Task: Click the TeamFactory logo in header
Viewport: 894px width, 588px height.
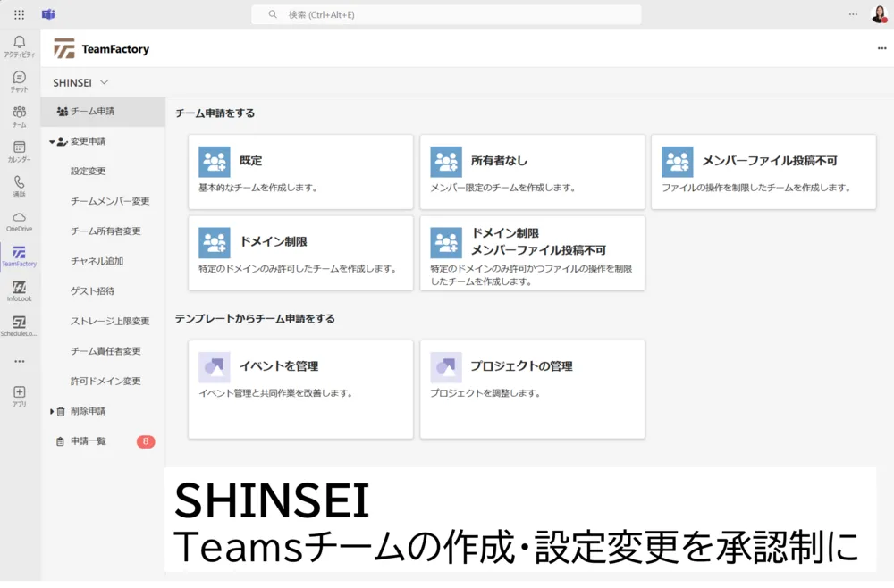Action: pos(64,48)
